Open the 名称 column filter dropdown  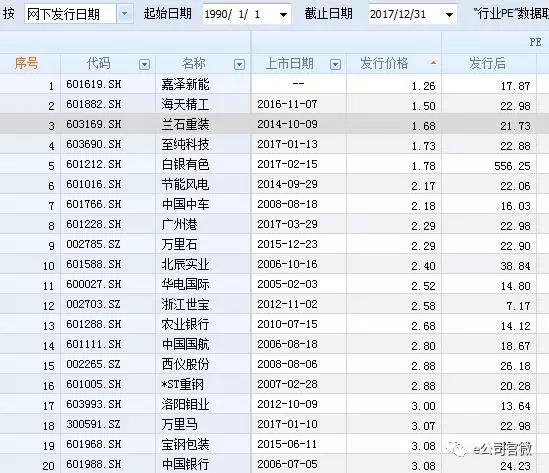click(239, 64)
